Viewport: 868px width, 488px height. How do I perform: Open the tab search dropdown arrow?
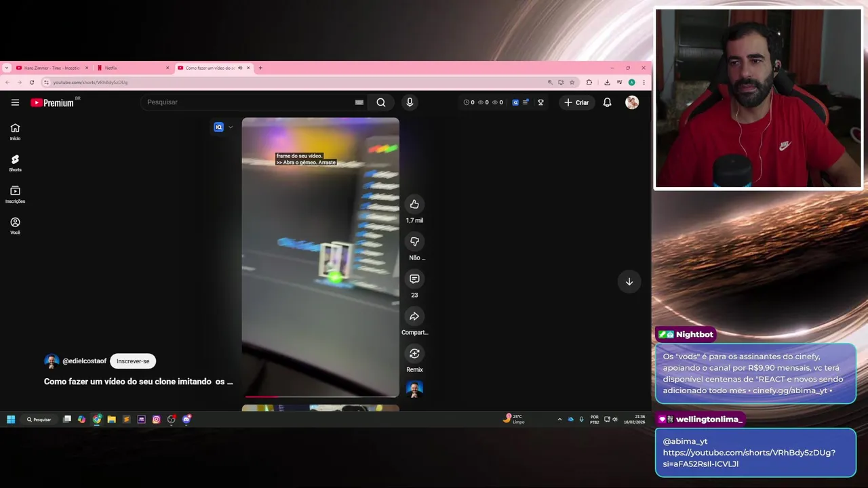tap(6, 68)
